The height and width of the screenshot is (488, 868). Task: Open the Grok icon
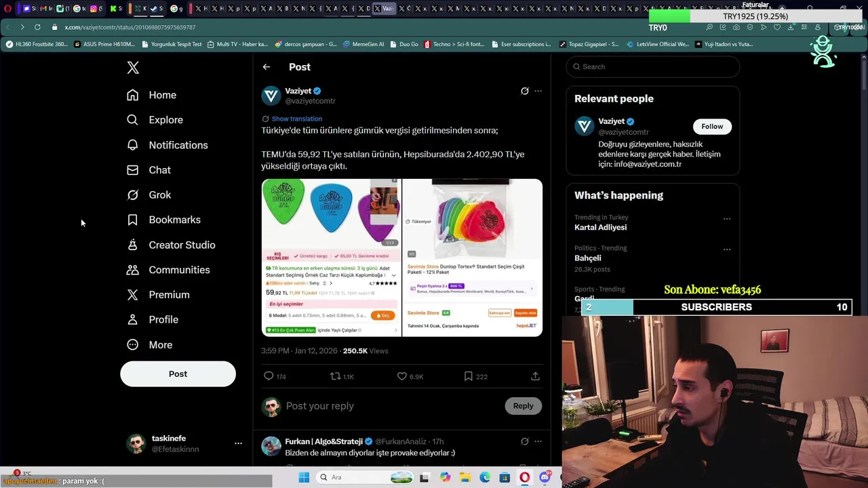(133, 195)
